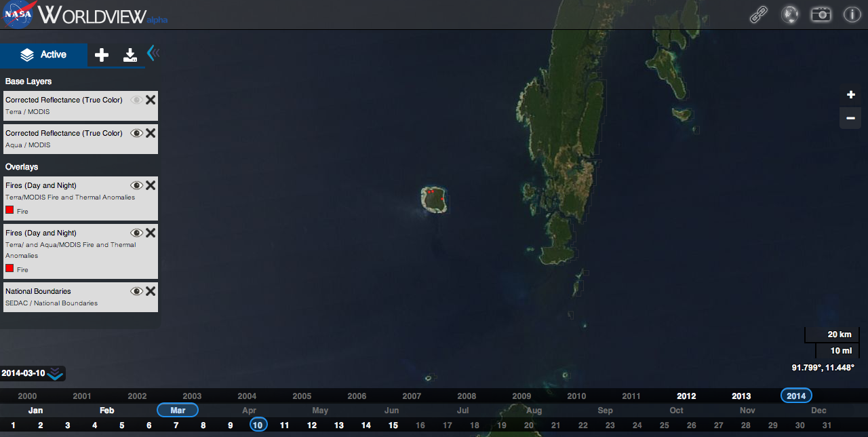Screen dimensions: 868x437
Task: Open the permalink sharing icon
Action: point(759,14)
